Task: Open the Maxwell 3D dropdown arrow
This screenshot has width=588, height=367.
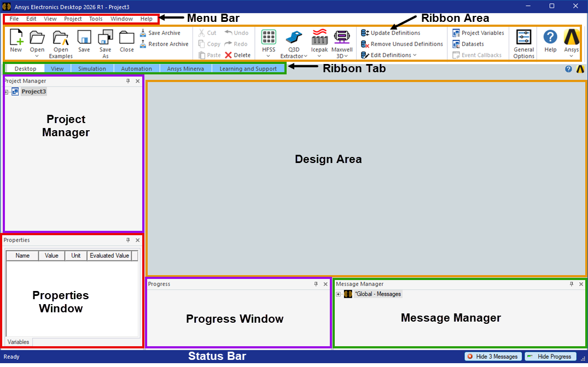Action: click(x=346, y=56)
